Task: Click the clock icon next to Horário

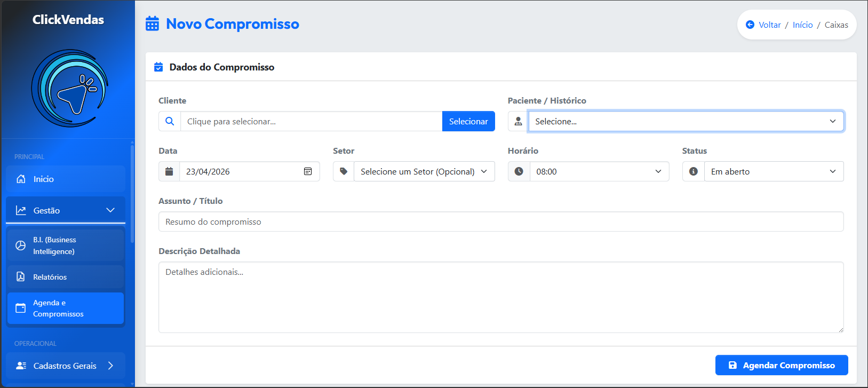Action: point(519,171)
